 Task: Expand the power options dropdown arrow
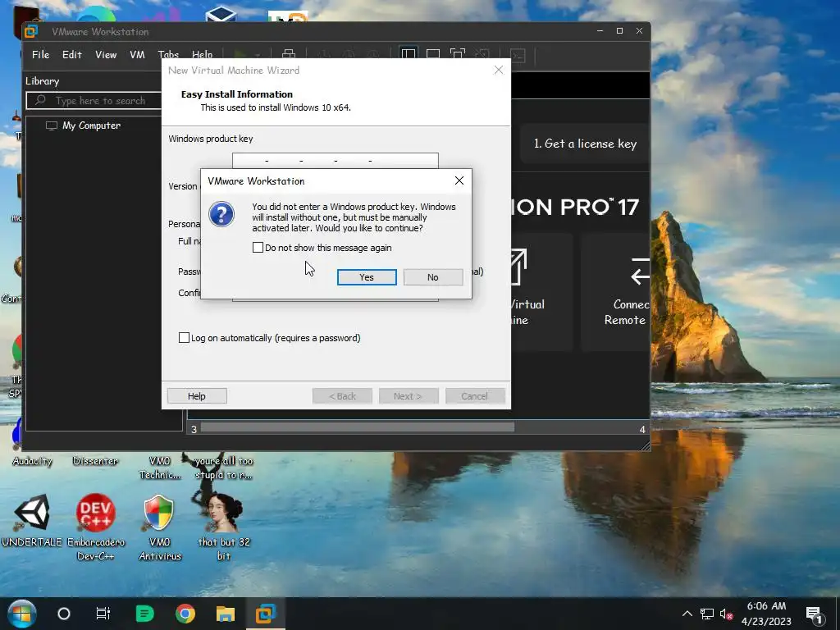point(257,55)
